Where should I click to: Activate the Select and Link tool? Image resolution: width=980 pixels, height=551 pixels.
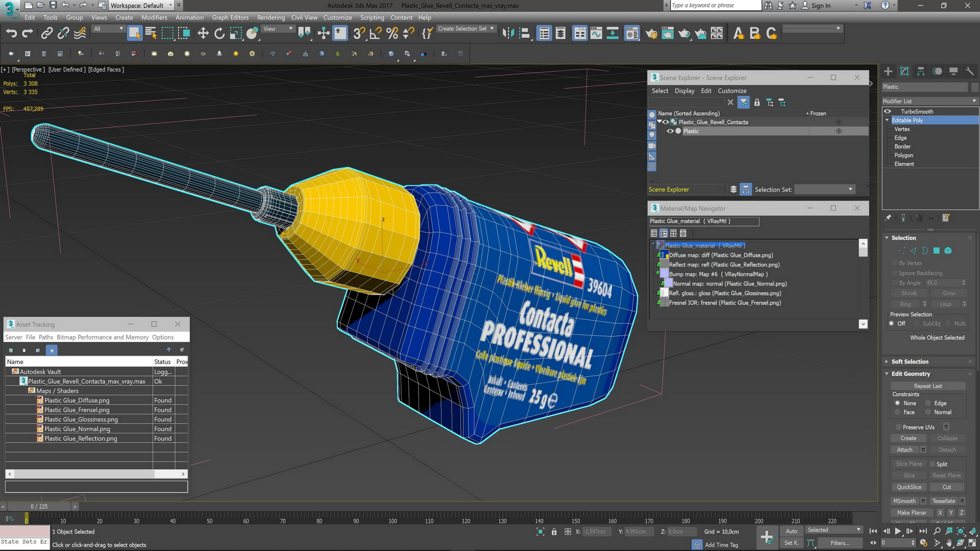[x=46, y=34]
